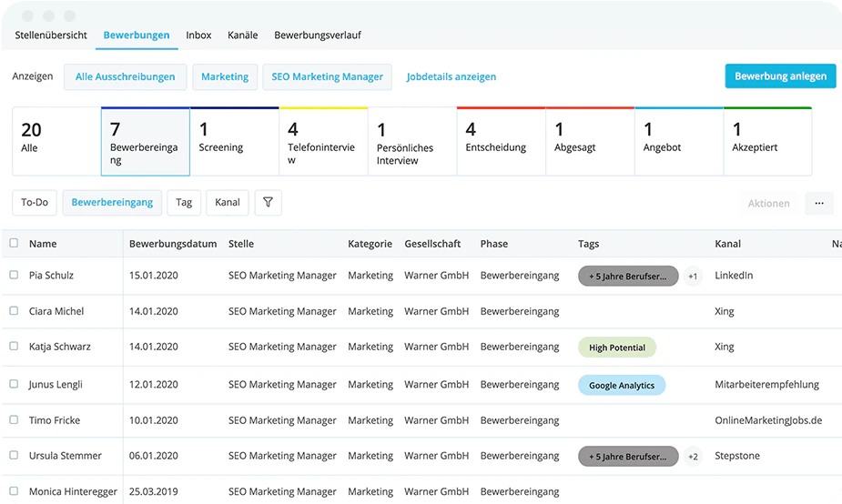Click Ursula Stemmer's '+5 Jahre Berufser...' tag

pos(628,456)
